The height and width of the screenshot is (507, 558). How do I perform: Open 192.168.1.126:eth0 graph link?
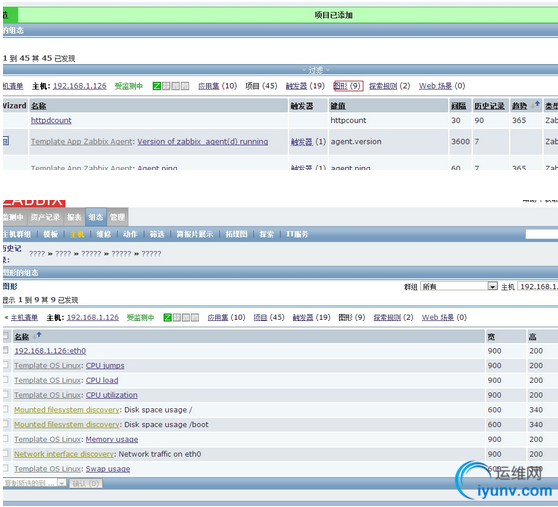[x=50, y=351]
